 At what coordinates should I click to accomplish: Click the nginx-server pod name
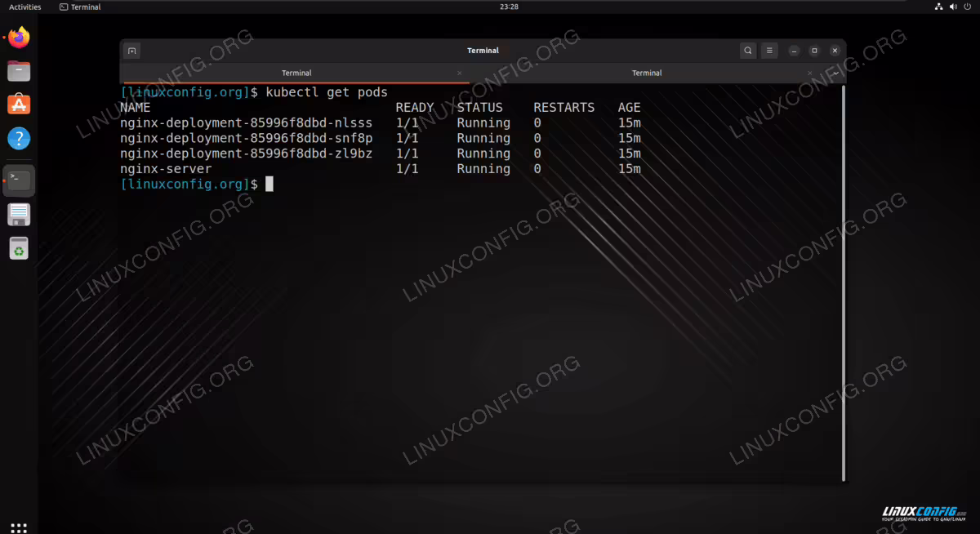(x=166, y=169)
